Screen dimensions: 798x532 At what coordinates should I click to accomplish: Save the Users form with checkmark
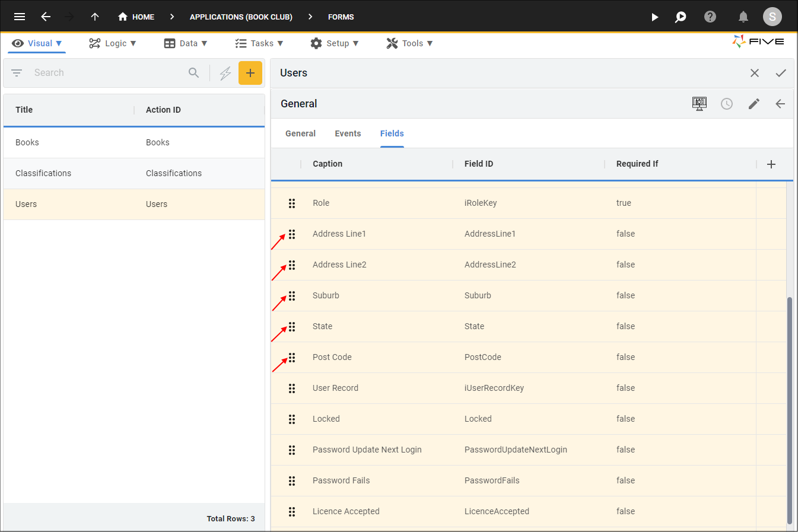(x=781, y=73)
